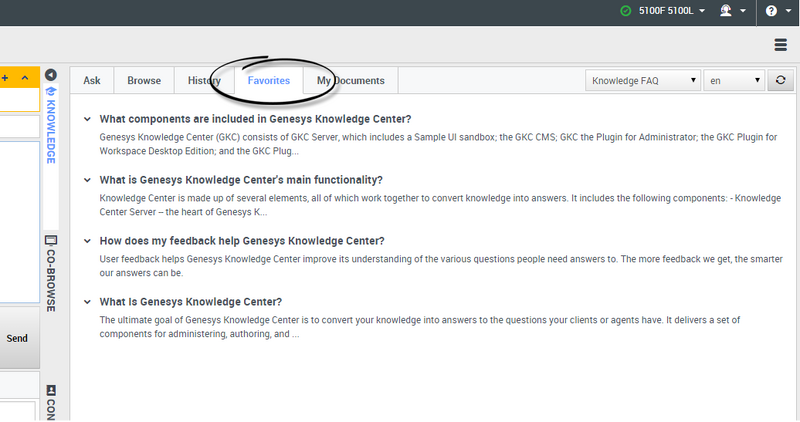Open the Knowledge side panel tab
The width and height of the screenshot is (800, 422).
click(51, 125)
